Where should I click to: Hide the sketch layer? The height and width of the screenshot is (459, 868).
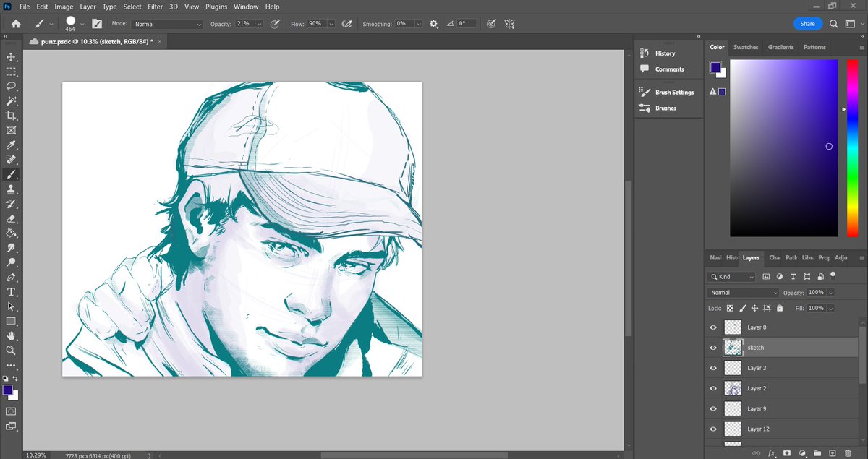point(713,348)
